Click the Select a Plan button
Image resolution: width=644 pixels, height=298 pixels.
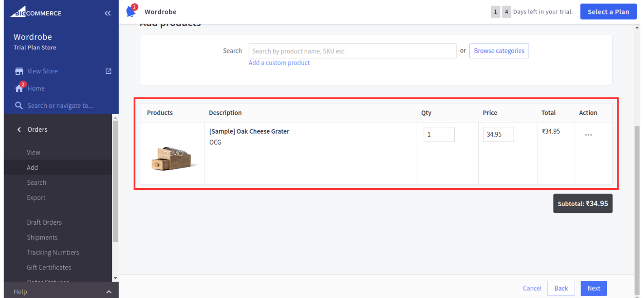point(608,12)
